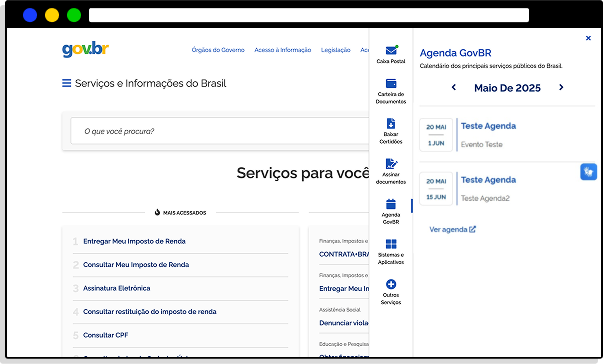603x364 pixels.
Task: Click the browser address bar
Action: pos(309,15)
